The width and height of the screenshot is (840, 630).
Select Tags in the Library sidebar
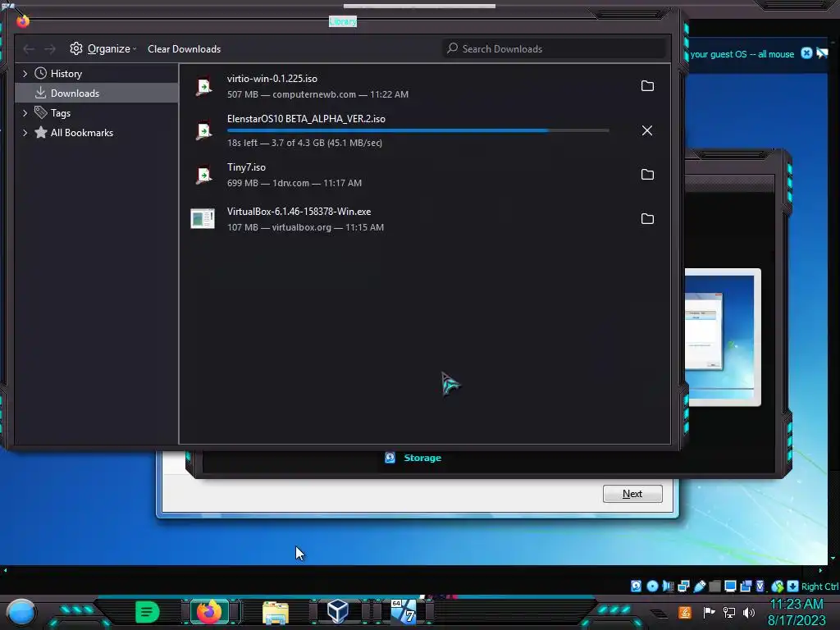(60, 113)
